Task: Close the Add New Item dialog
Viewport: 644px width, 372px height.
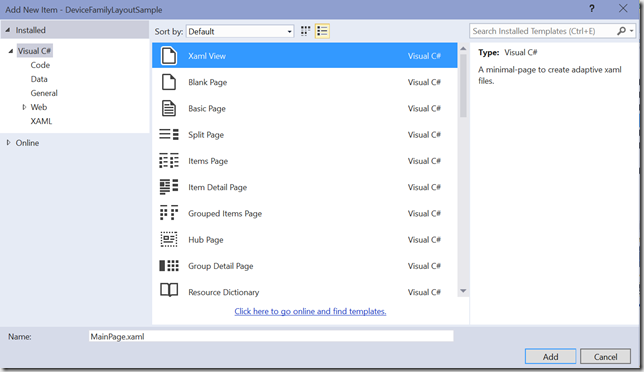Action: [x=623, y=9]
